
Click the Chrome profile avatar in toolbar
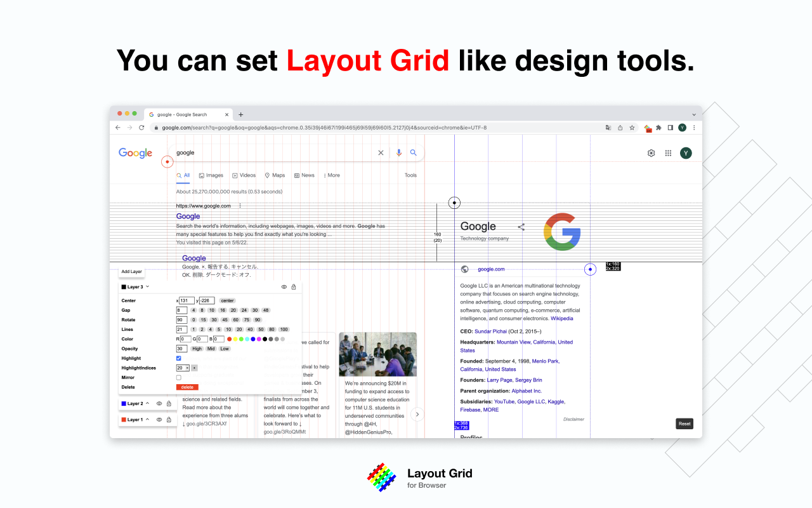pyautogui.click(x=683, y=128)
